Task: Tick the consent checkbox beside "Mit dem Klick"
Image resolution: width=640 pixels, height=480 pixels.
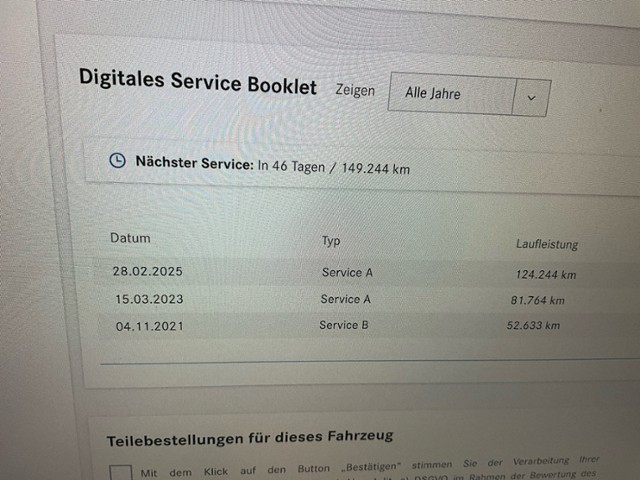Action: 120,472
